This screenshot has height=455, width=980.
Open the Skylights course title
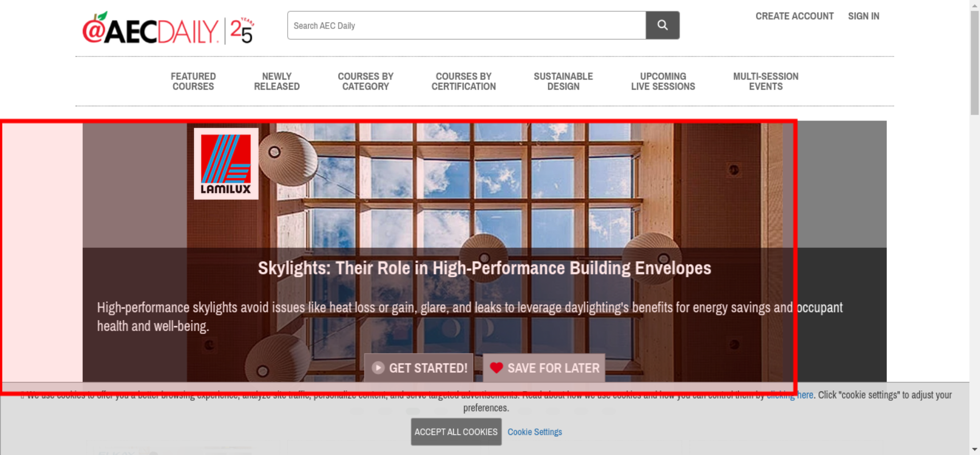pyautogui.click(x=485, y=268)
